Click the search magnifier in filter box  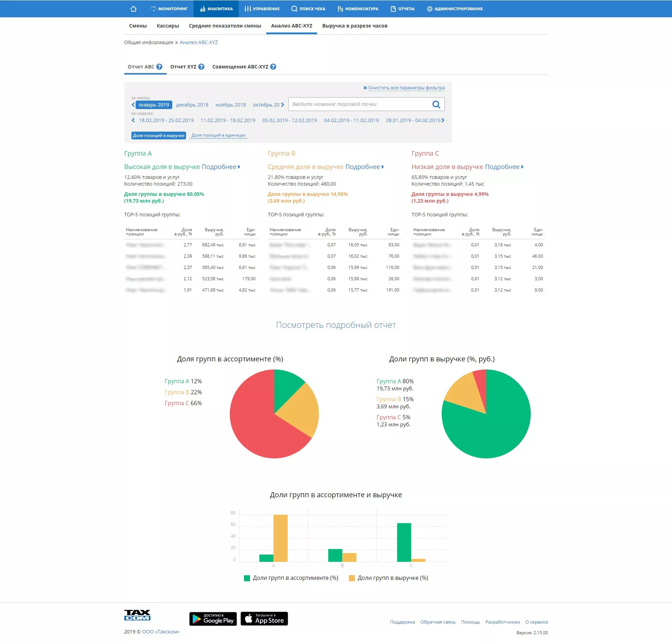click(436, 104)
